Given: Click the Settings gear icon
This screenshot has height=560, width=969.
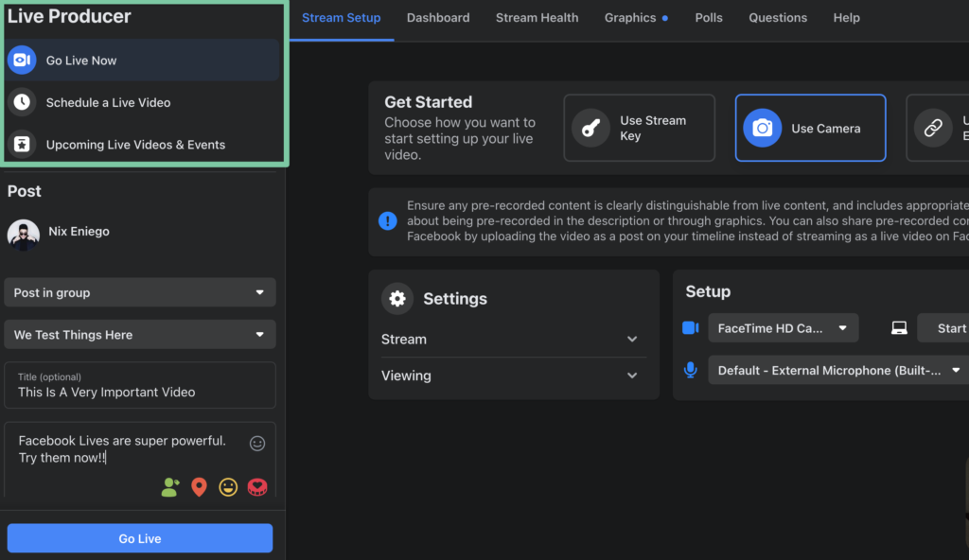Looking at the screenshot, I should click(x=397, y=299).
